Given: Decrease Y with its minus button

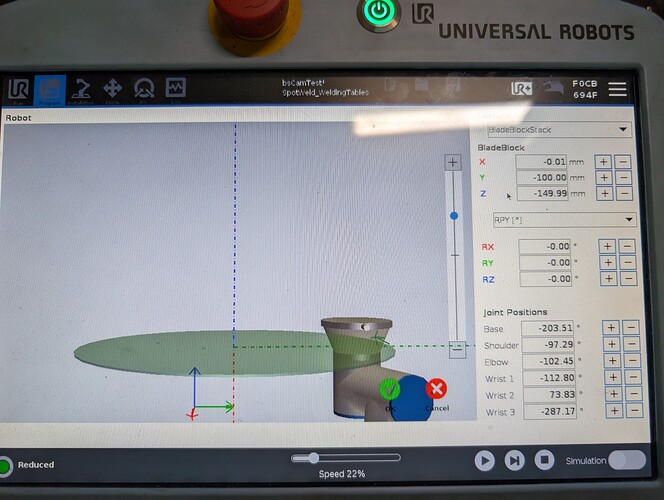Looking at the screenshot, I should [624, 177].
